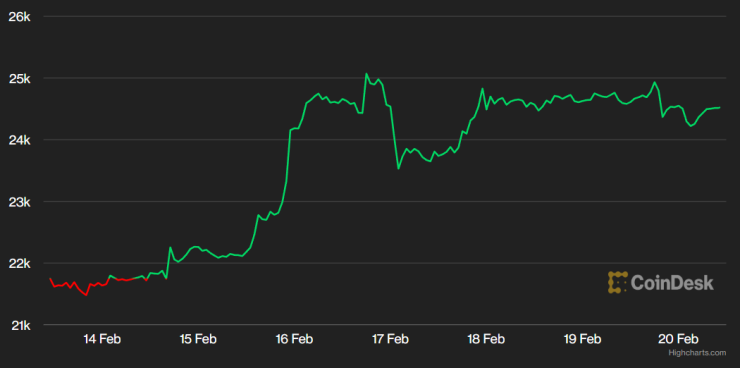Select the 18 Feb x-axis label
The height and width of the screenshot is (368, 740).
coord(486,338)
